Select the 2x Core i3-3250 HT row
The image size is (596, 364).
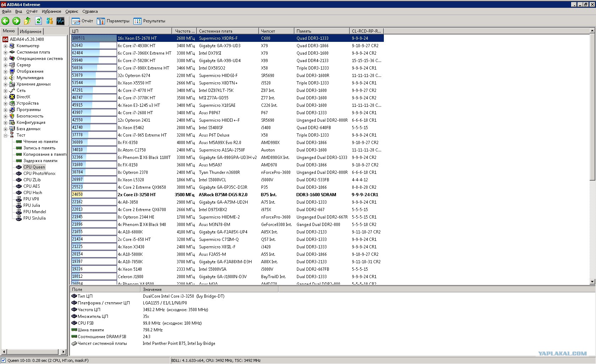click(x=227, y=194)
